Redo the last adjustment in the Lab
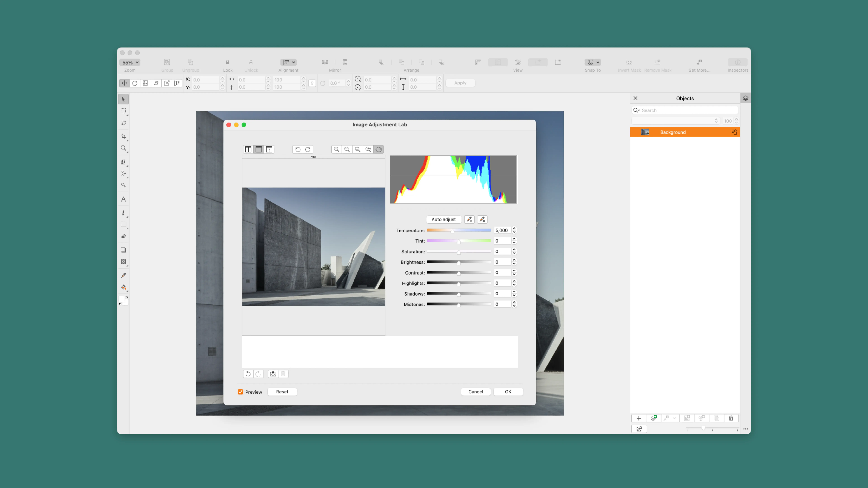868x488 pixels. pos(258,374)
